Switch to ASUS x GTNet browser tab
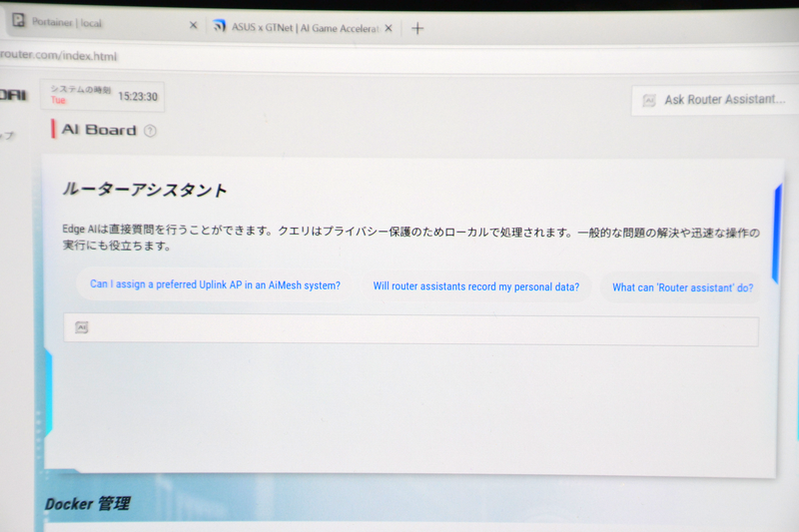The width and height of the screenshot is (799, 532). coord(304,28)
